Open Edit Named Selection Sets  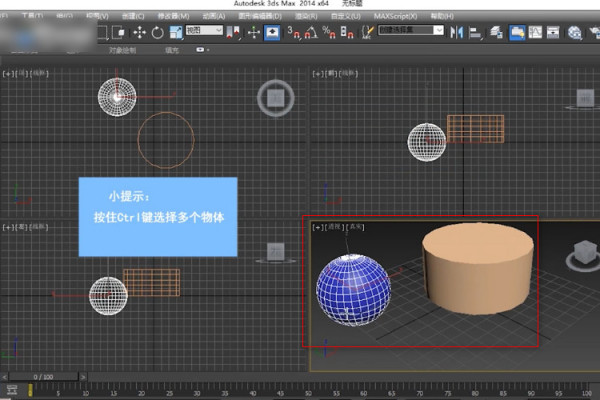point(367,33)
